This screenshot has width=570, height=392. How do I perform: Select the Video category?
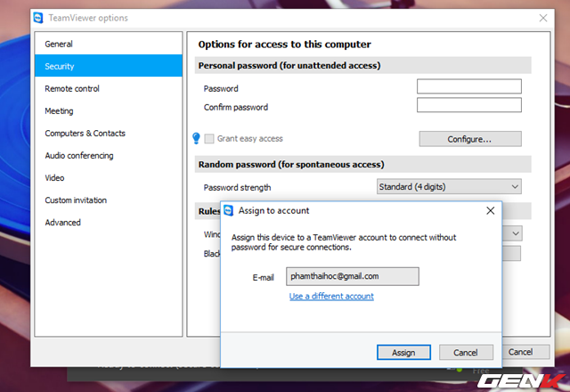tap(109, 178)
